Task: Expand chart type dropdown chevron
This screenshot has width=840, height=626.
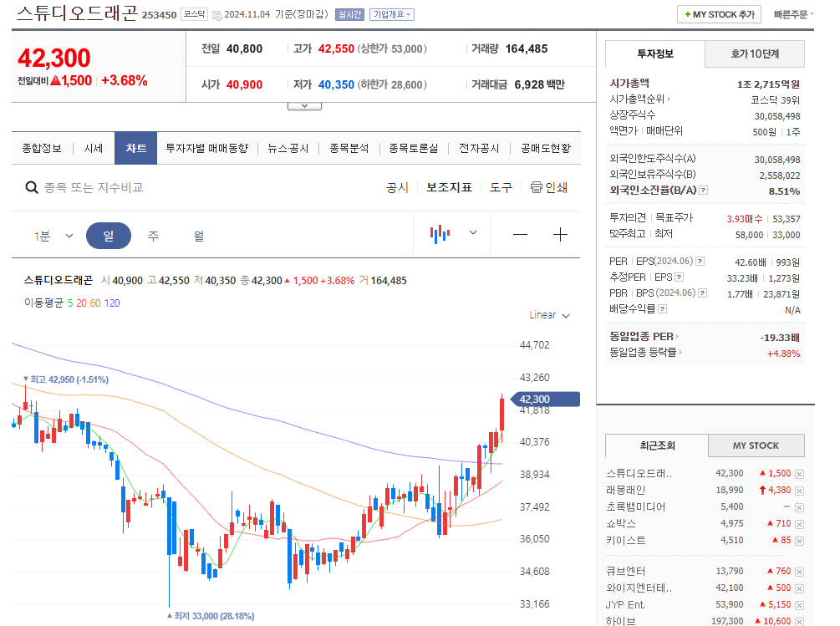Action: tap(473, 233)
